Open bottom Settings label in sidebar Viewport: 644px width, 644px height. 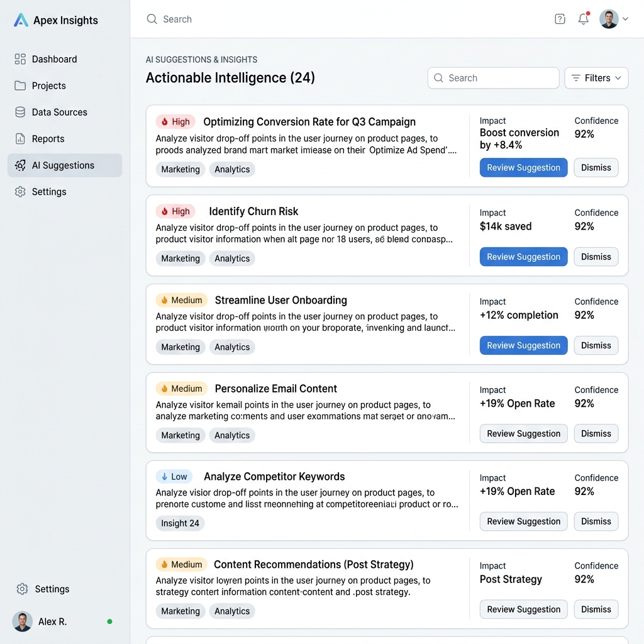coord(52,589)
